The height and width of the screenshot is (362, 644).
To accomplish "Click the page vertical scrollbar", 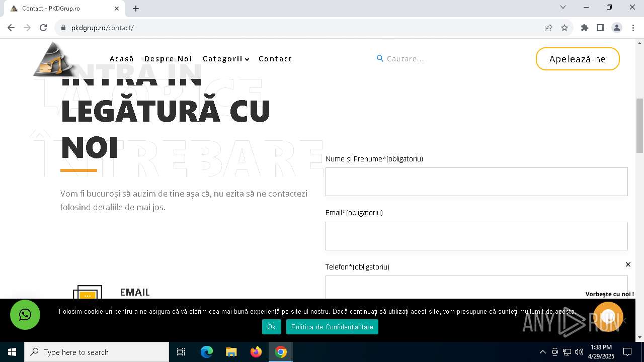I will coord(640,126).
